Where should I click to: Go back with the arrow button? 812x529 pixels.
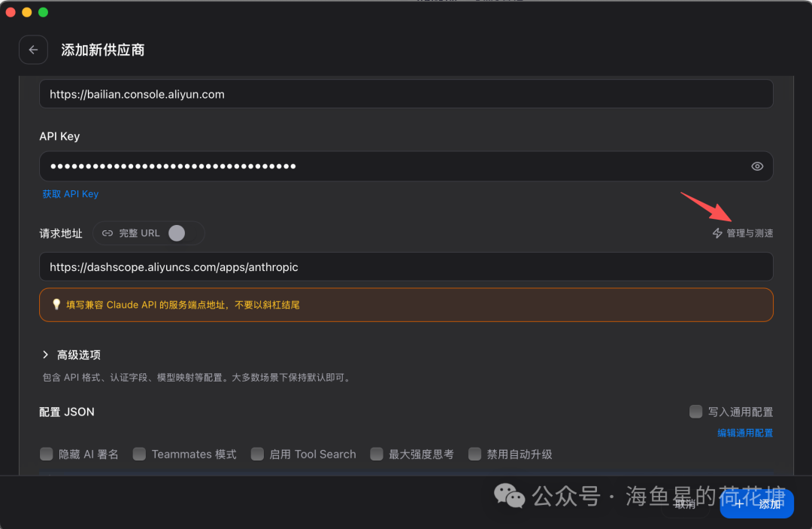coord(33,50)
